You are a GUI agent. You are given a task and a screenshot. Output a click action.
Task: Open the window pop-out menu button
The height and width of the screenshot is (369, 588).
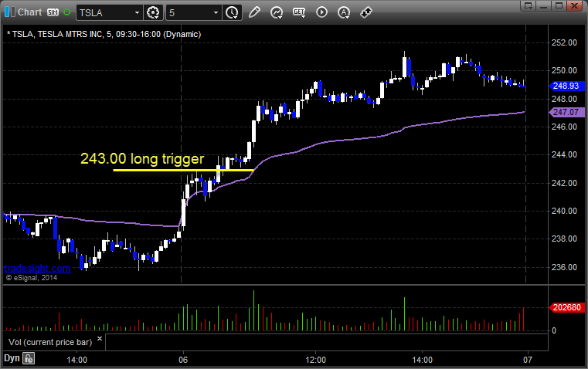tap(529, 5)
